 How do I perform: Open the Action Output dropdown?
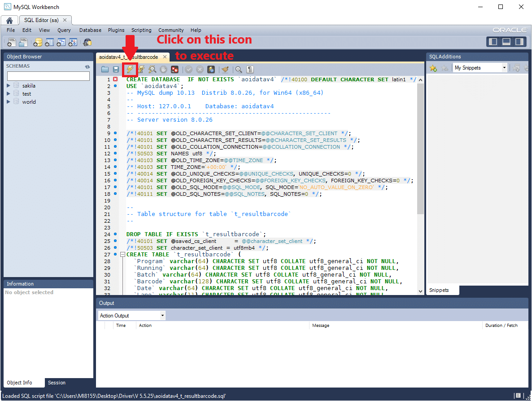(x=162, y=315)
